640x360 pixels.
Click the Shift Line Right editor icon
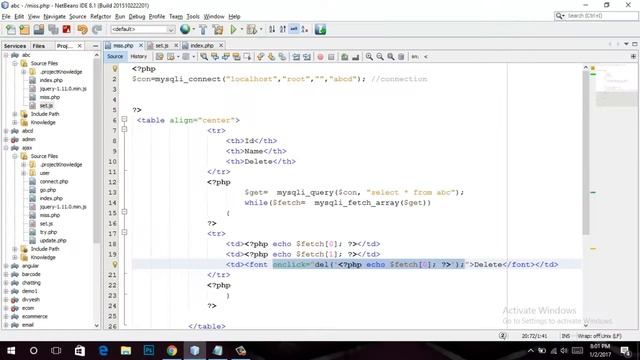307,57
